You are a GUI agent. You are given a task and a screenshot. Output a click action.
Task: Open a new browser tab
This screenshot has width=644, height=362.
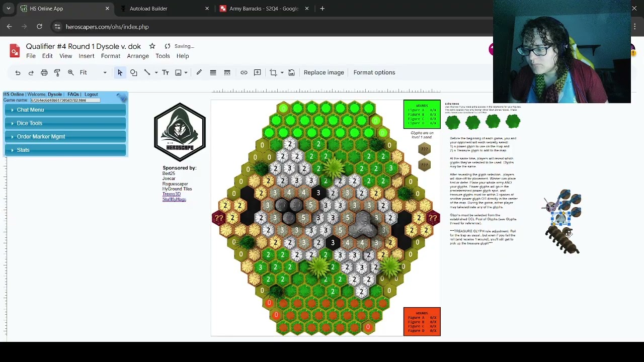coord(323,9)
